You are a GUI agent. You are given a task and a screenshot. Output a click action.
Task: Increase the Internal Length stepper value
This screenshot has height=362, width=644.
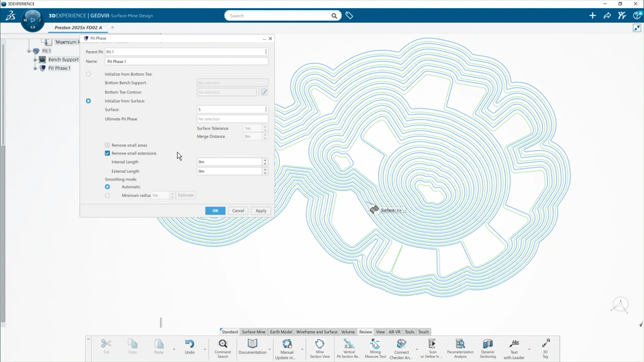(x=265, y=160)
